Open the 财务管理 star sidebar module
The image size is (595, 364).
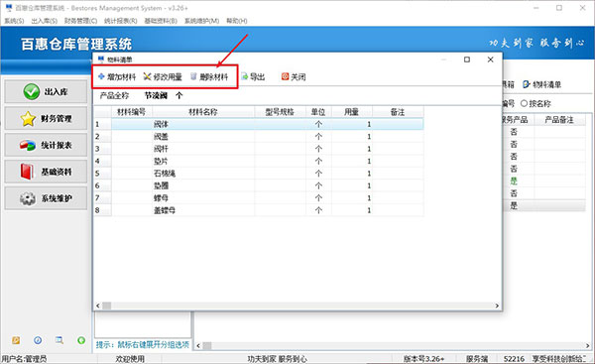pos(46,118)
